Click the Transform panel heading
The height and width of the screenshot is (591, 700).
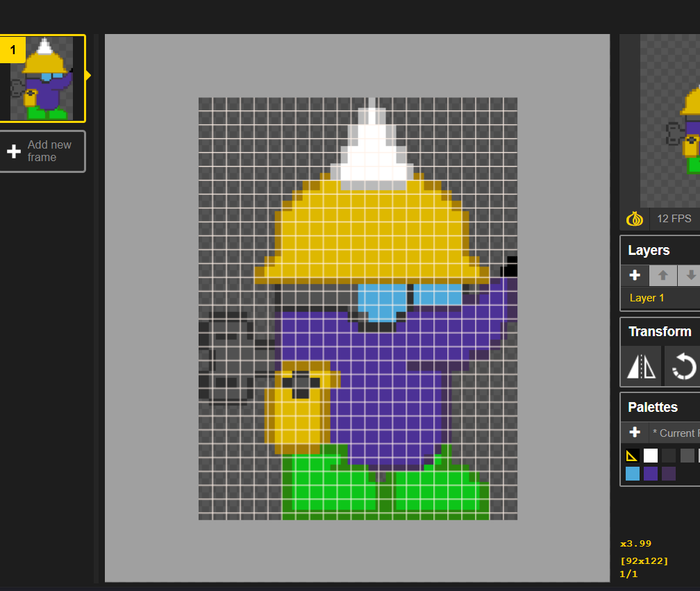660,332
